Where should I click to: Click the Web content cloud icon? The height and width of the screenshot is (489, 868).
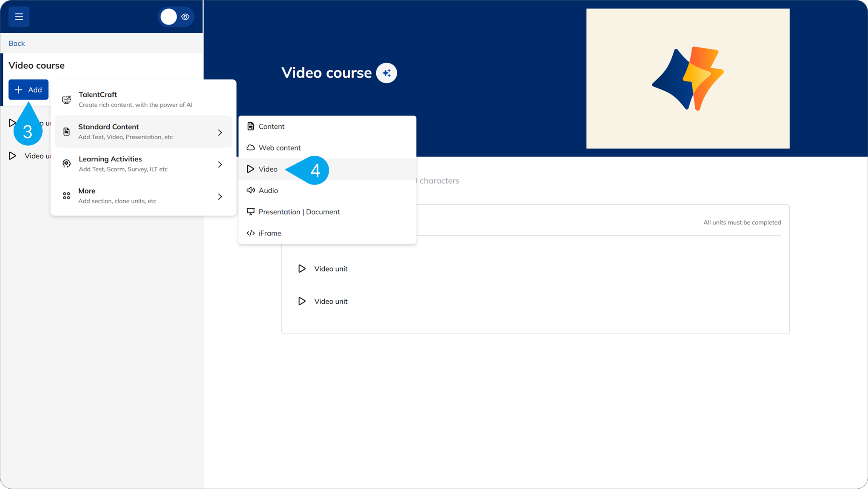[x=250, y=148]
